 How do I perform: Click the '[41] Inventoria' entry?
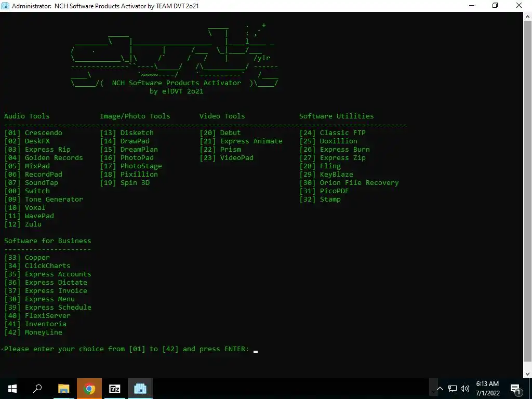(x=35, y=324)
